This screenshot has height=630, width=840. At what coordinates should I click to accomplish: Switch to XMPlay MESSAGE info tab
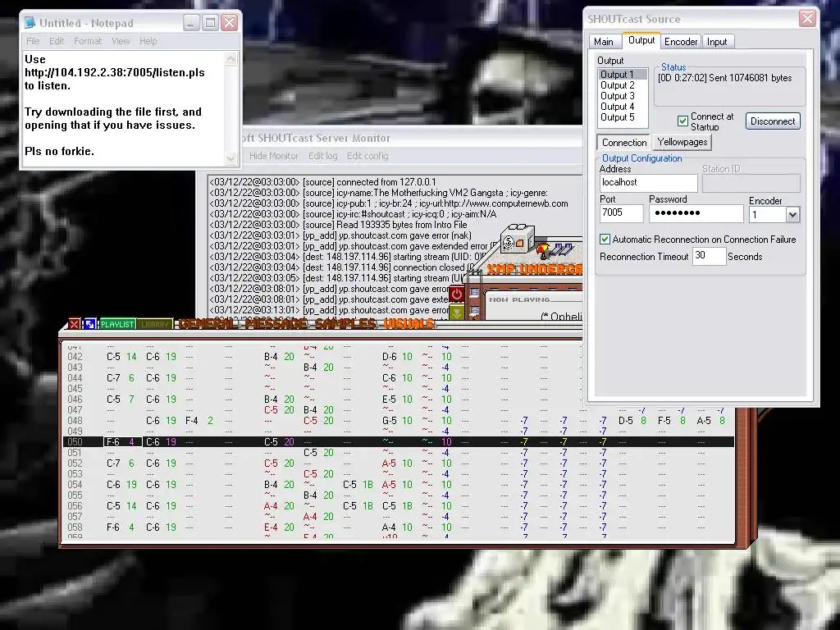pos(276,323)
